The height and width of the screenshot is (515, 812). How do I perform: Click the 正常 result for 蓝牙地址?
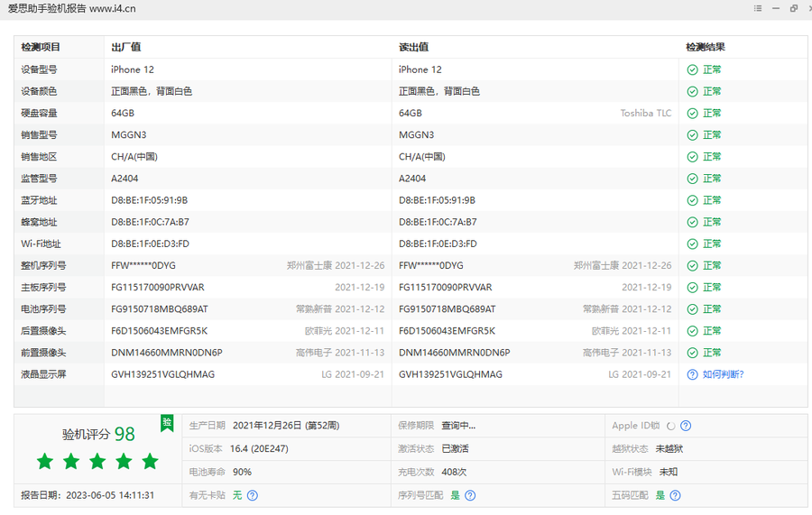tap(712, 200)
